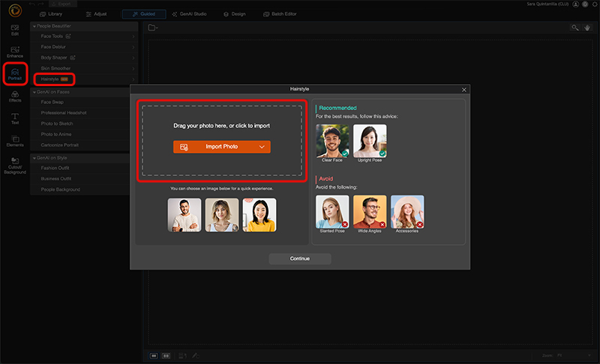Open the Text tool in the sidebar
The height and width of the screenshot is (364, 600).
[x=15, y=119]
